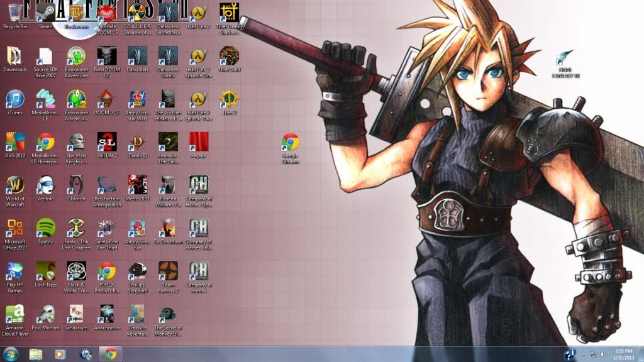This screenshot has width=644, height=362.
Task: Click the Chrome button in the taskbar
Action: (111, 354)
